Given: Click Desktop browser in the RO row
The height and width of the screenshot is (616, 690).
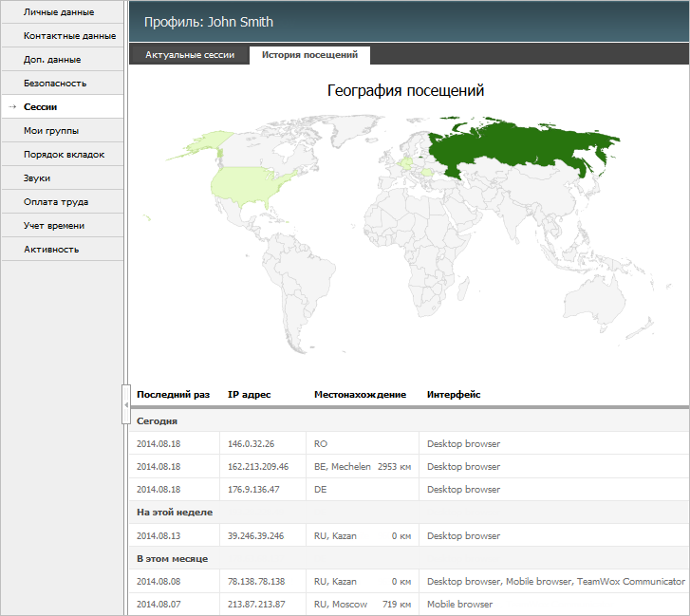Looking at the screenshot, I should pyautogui.click(x=463, y=443).
